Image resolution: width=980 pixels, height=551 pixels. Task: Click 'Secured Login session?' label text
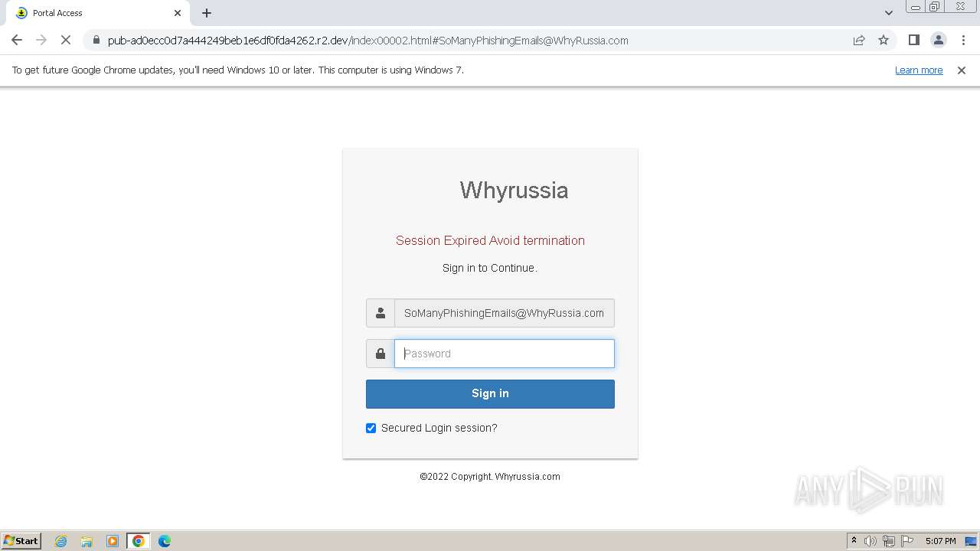tap(439, 428)
